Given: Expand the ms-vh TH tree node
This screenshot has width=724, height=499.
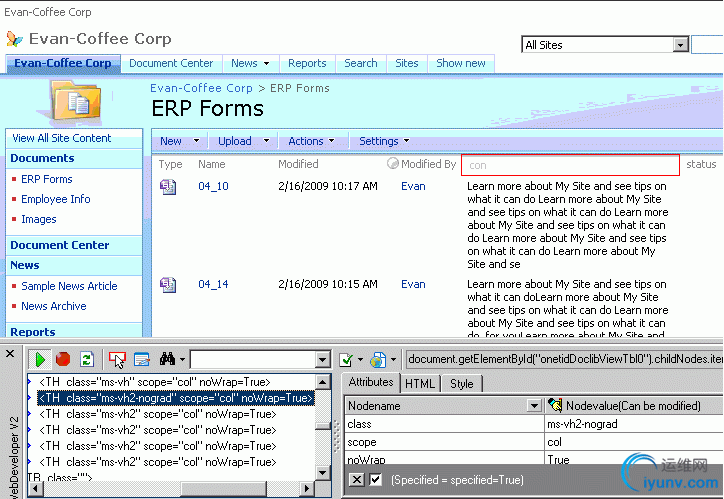Looking at the screenshot, I should pos(29,382).
